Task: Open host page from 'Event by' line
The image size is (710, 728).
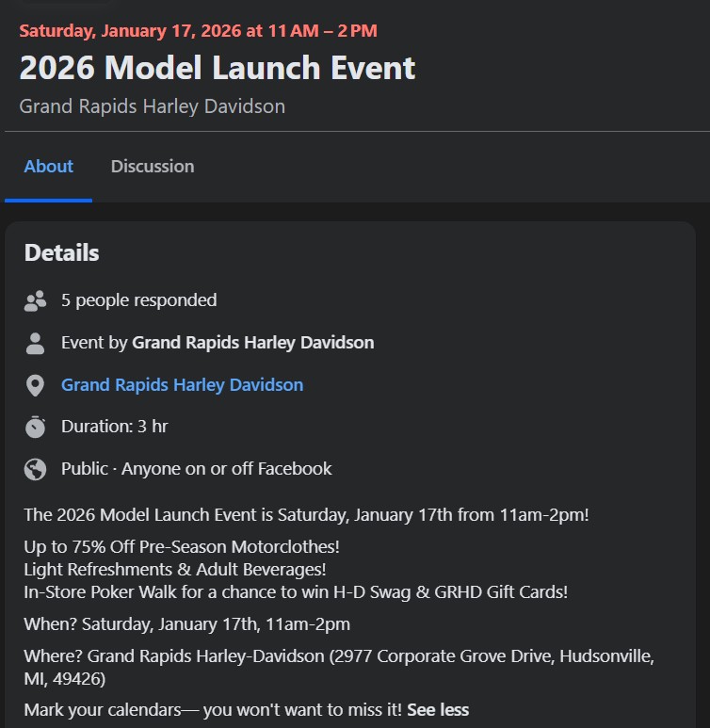Action: click(x=252, y=343)
